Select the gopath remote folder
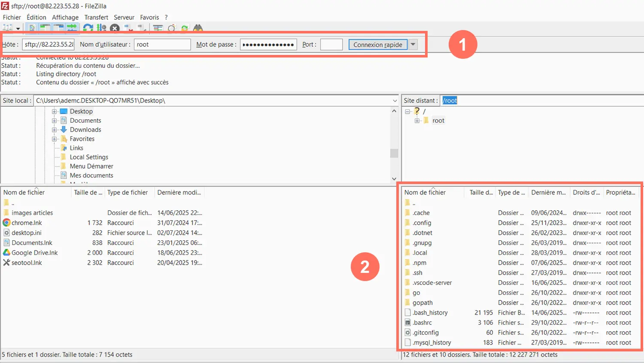The height and width of the screenshot is (363, 644). 422,303
